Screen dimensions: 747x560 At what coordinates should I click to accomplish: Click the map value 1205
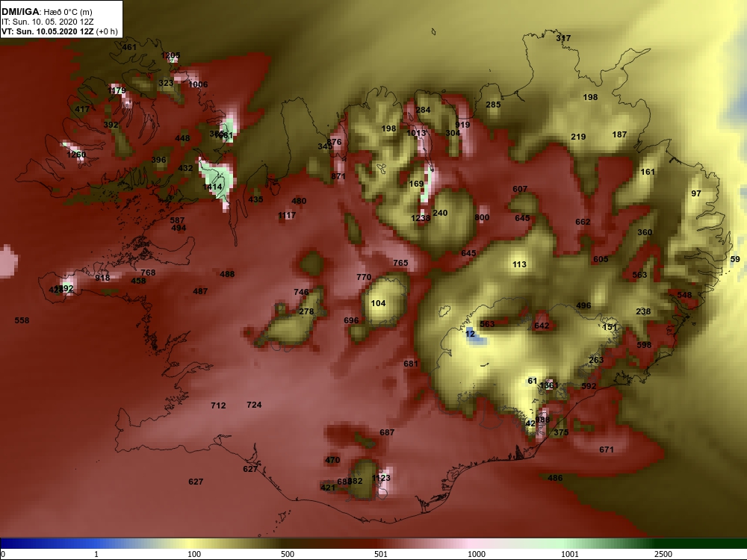(170, 56)
